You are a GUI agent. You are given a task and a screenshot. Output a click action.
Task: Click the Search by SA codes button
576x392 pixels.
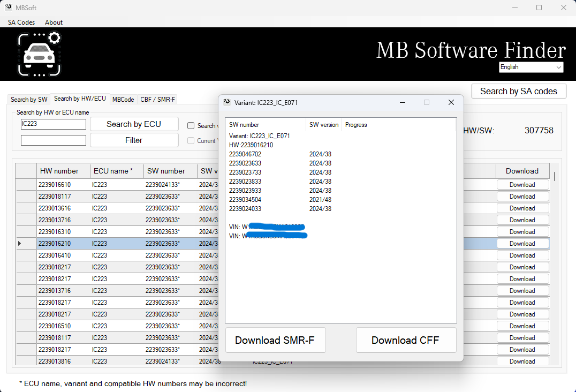pyautogui.click(x=519, y=91)
